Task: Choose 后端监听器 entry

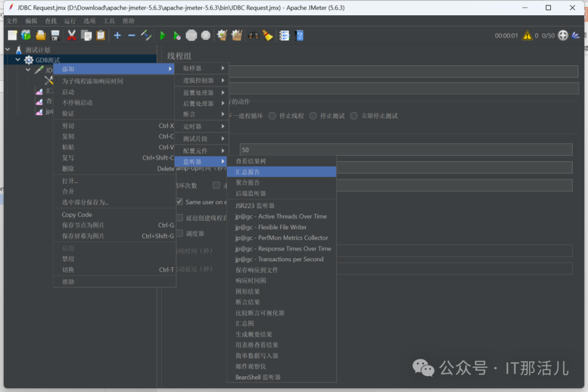Action: click(x=281, y=194)
